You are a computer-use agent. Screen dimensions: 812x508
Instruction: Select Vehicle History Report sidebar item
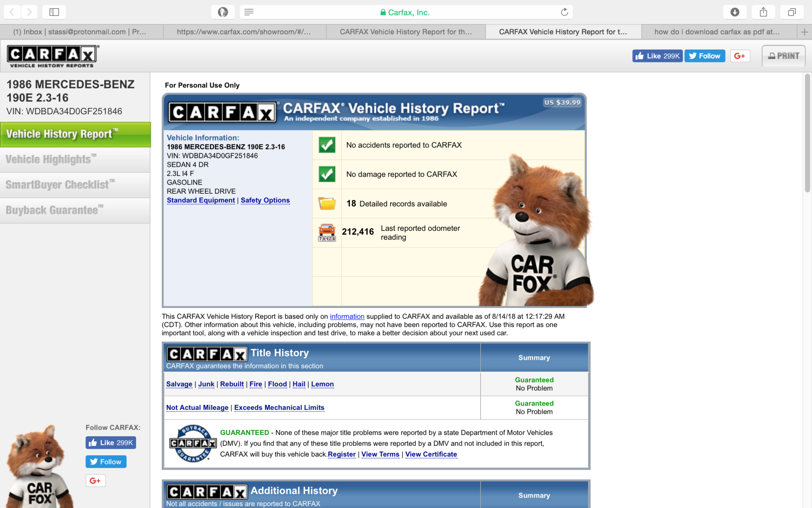coord(75,135)
